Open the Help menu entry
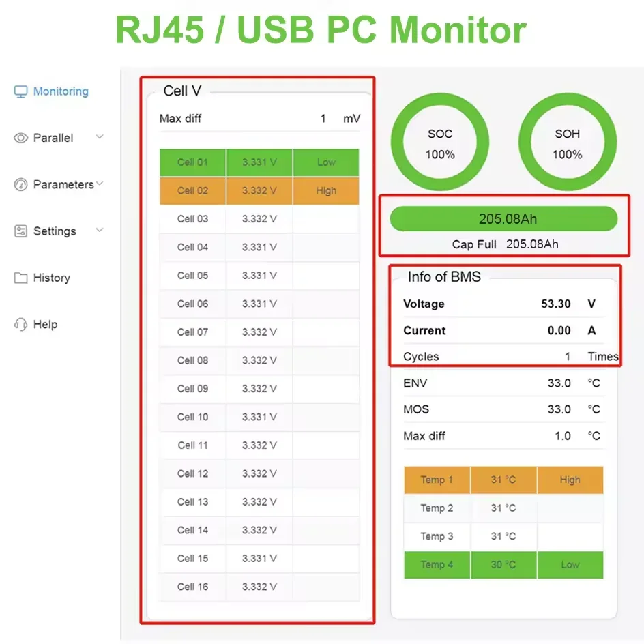Screen dimensions: 644x644 pyautogui.click(x=44, y=324)
